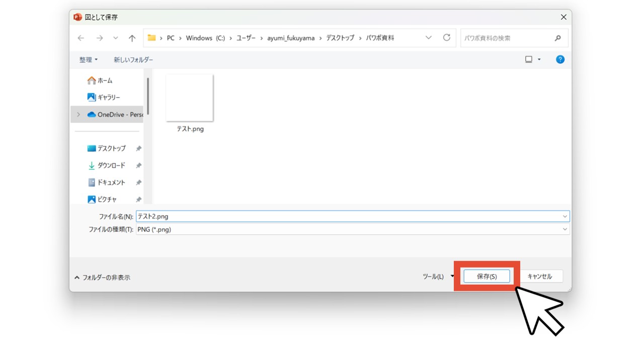Select ayumi_fukuyama in the path
Screen dimensions: 644x342
pos(291,38)
